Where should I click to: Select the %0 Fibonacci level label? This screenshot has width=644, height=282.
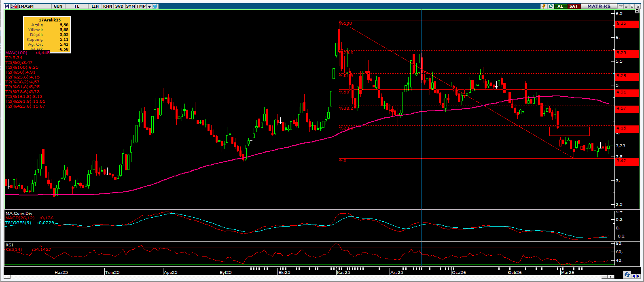343,161
